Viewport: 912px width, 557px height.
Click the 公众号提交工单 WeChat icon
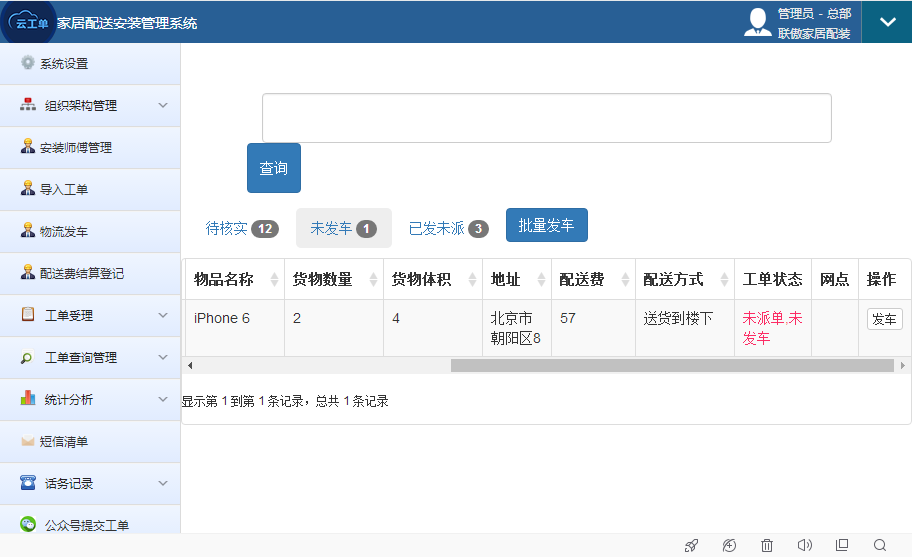pos(28,524)
